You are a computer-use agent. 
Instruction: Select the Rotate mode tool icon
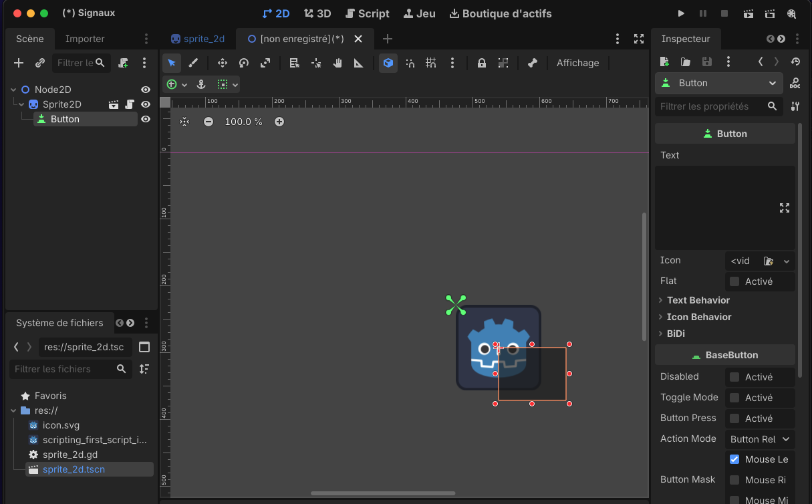[244, 63]
